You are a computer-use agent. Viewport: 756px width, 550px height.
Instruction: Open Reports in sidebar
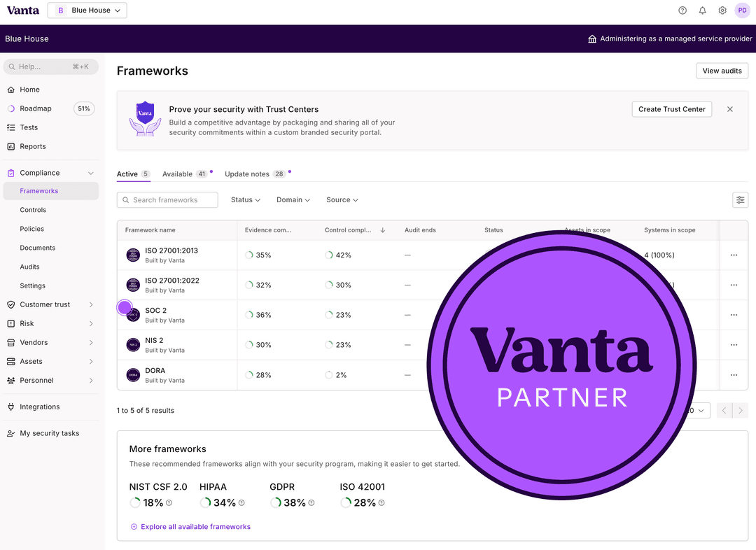pyautogui.click(x=33, y=146)
